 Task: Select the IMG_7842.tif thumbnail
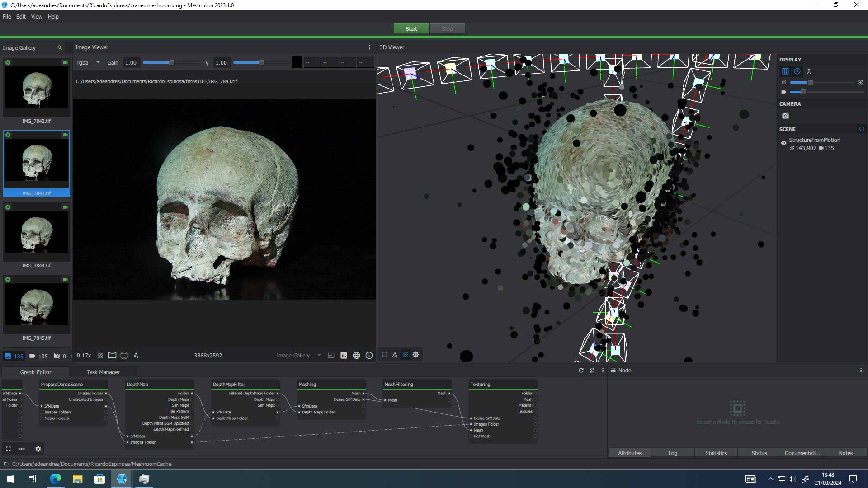(37, 88)
